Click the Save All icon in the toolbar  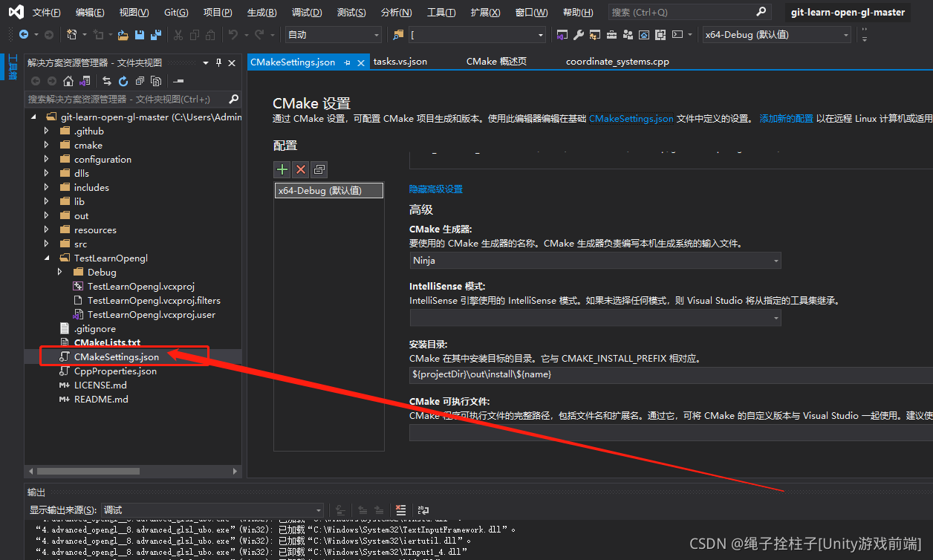[x=155, y=34]
